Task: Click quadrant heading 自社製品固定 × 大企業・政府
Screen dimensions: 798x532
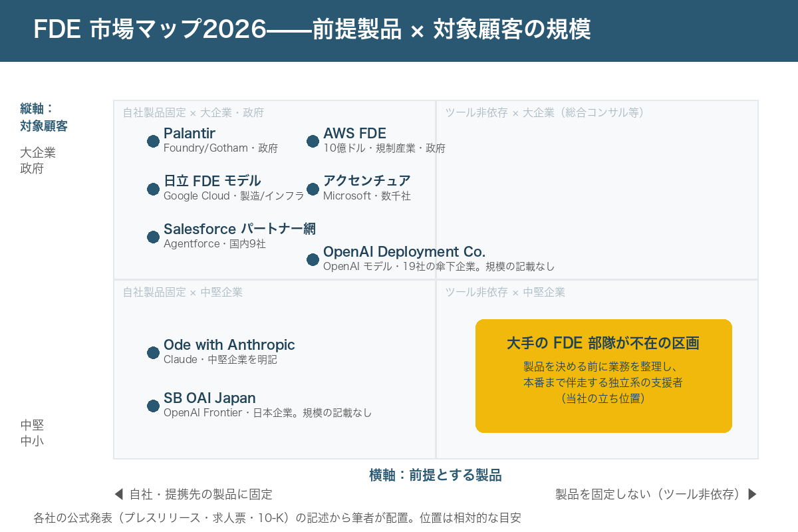Action: (x=193, y=112)
